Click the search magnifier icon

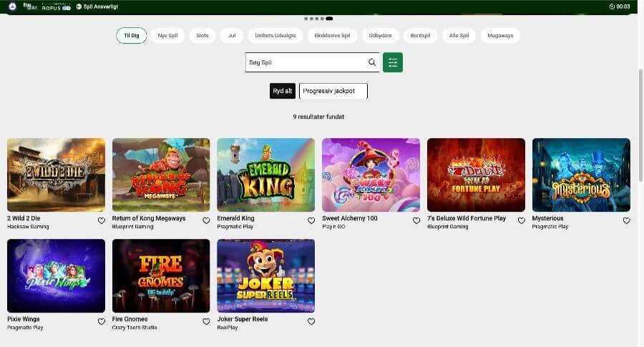[371, 62]
